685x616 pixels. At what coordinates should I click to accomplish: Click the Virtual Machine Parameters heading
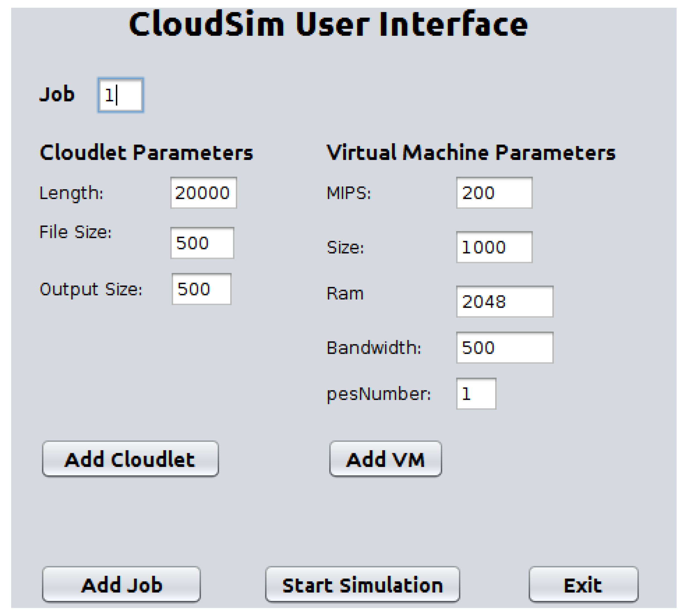pos(471,152)
